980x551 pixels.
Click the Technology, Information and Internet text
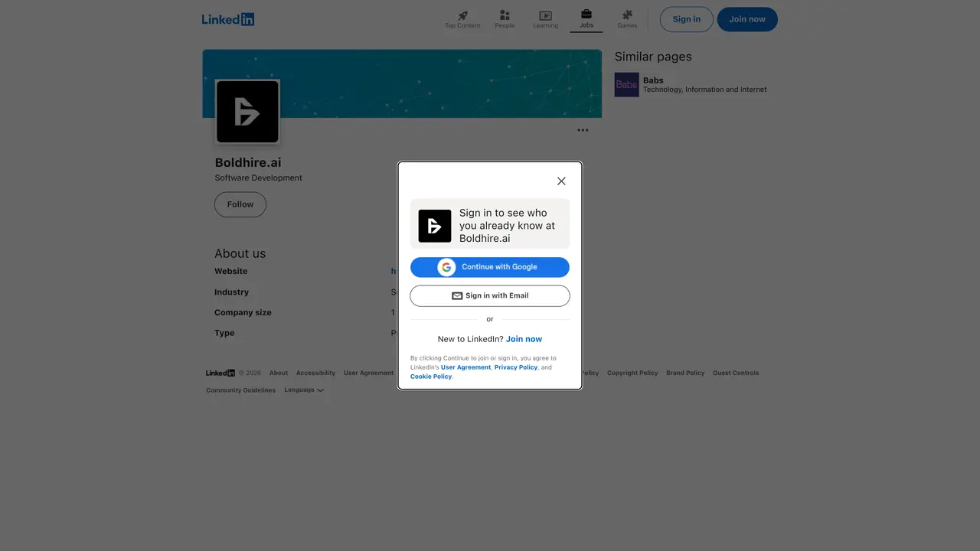705,90
